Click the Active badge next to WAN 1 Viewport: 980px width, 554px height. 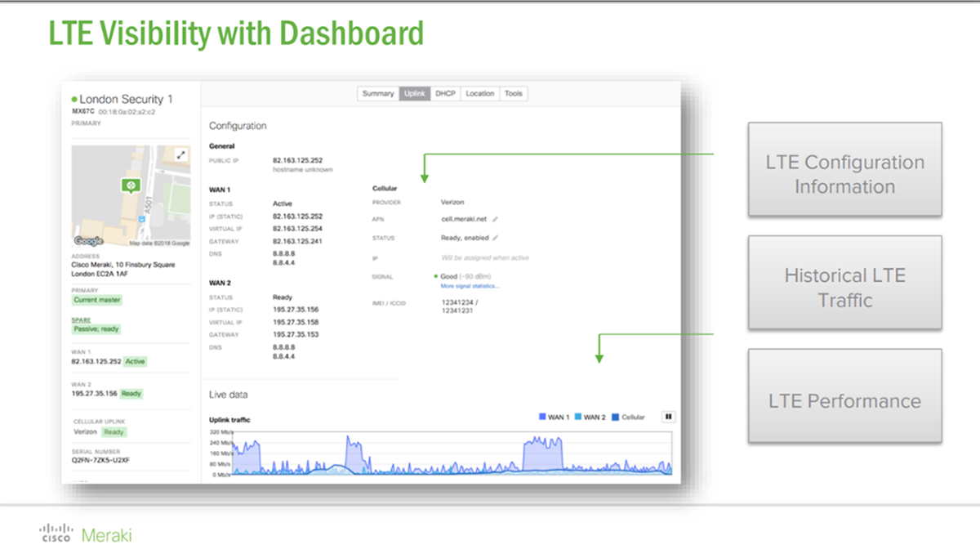134,361
